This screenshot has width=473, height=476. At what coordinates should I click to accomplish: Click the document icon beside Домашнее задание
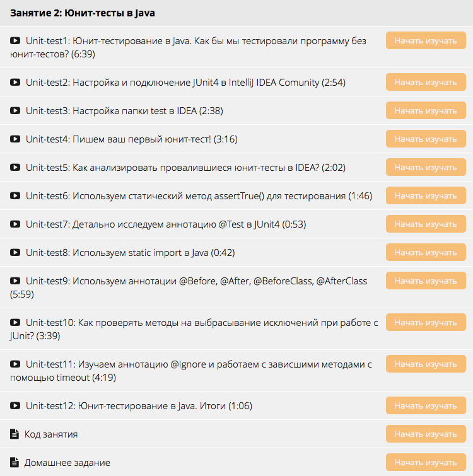point(15,463)
